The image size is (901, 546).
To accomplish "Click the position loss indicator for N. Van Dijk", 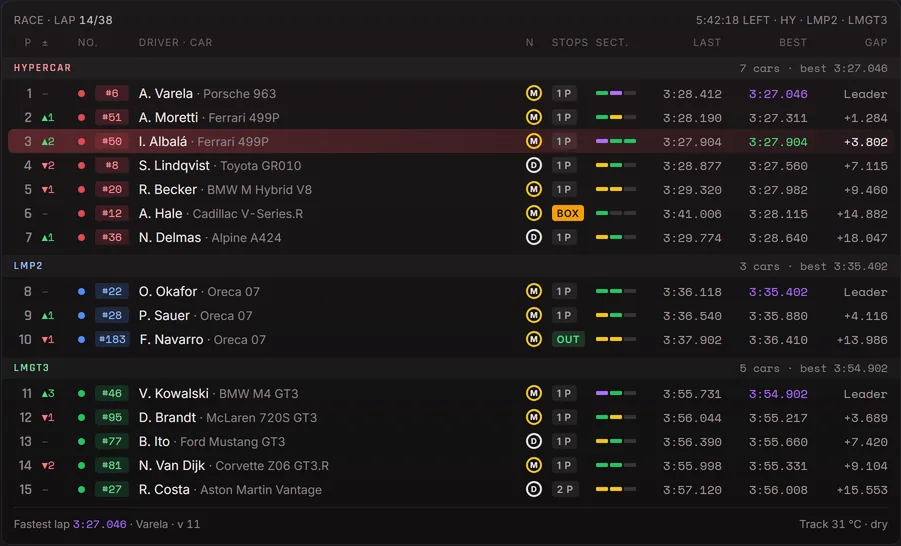I will (48, 466).
